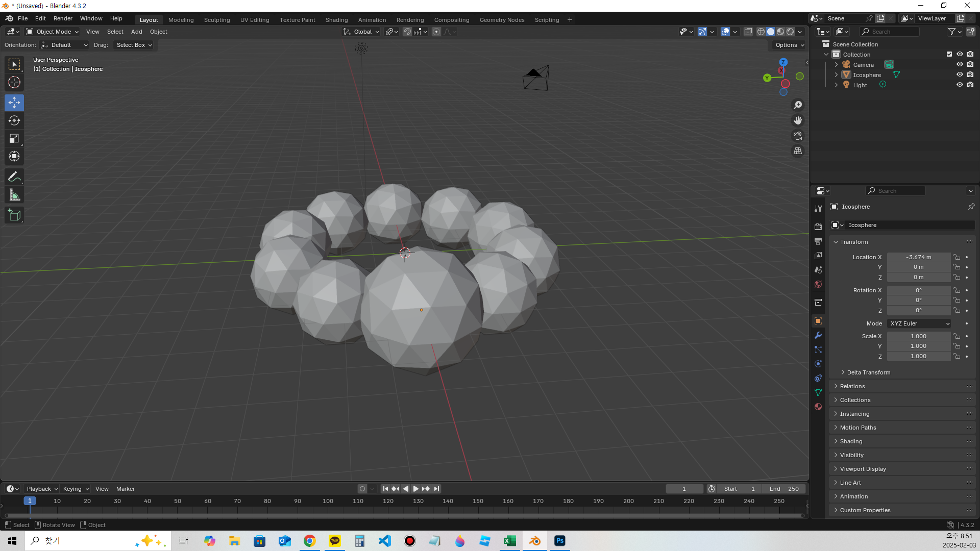Exclude Collection from view layer checkbox
980x551 pixels.
tap(949, 54)
